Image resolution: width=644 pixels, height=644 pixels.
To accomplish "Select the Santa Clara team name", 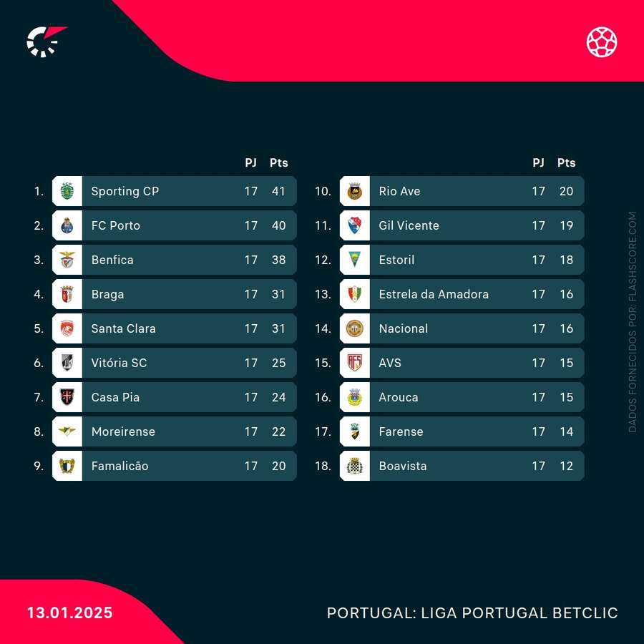I will click(x=123, y=328).
